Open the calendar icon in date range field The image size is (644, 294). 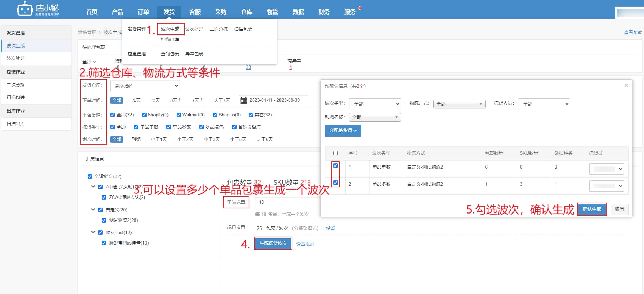pos(244,100)
